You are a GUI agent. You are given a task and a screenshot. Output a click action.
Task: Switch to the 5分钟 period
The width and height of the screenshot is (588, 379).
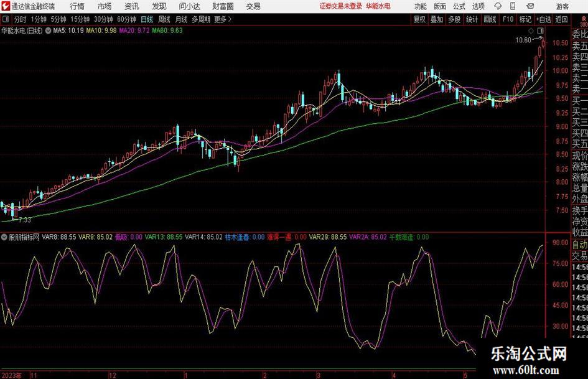coord(58,19)
